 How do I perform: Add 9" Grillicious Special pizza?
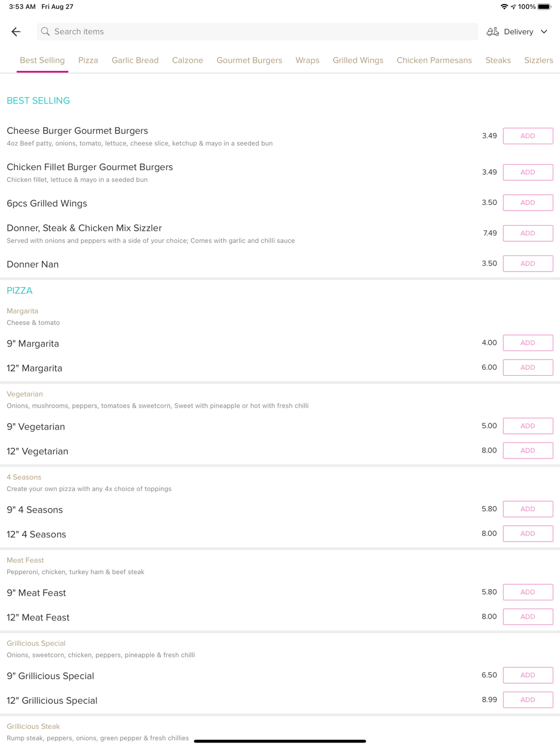coord(528,675)
